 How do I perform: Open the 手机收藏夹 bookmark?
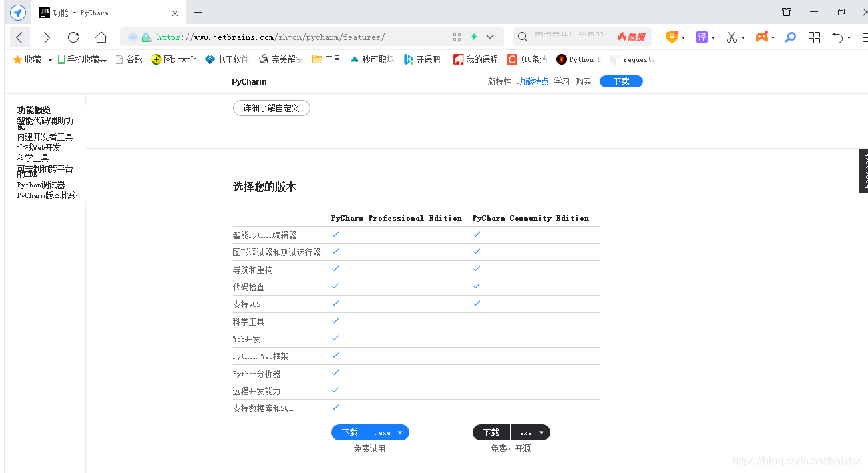pyautogui.click(x=82, y=59)
